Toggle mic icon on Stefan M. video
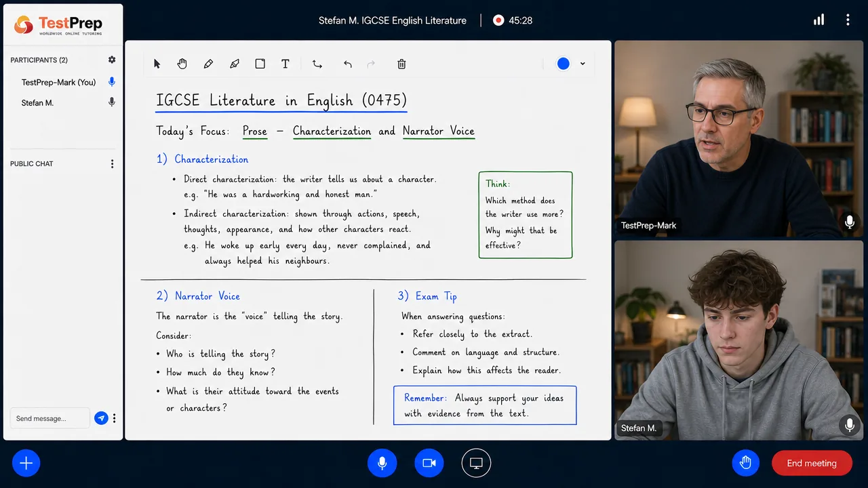 pos(849,425)
